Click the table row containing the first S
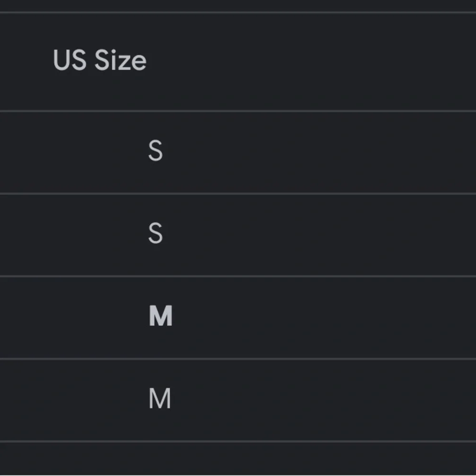The width and height of the screenshot is (476, 476). [x=286, y=152]
